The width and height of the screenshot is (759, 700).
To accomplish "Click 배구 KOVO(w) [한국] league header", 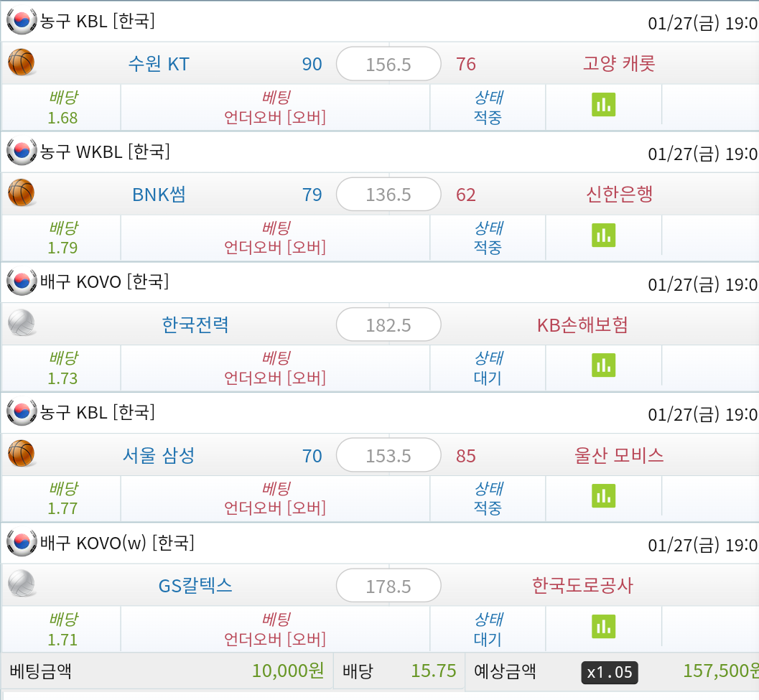I will point(116,543).
